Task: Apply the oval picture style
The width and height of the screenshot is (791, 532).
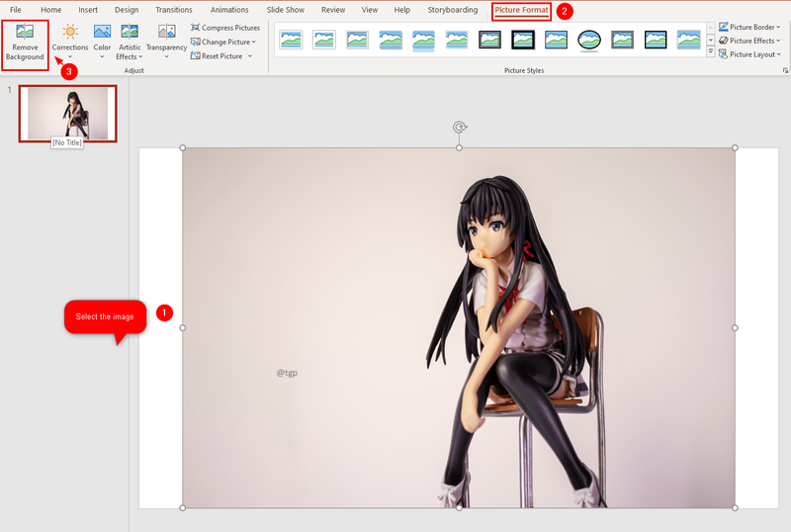Action: pos(589,40)
